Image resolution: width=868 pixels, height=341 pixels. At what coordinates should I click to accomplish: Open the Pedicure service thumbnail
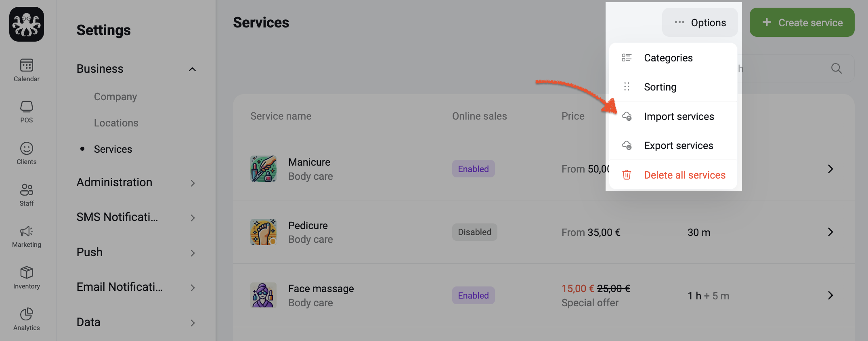tap(263, 232)
